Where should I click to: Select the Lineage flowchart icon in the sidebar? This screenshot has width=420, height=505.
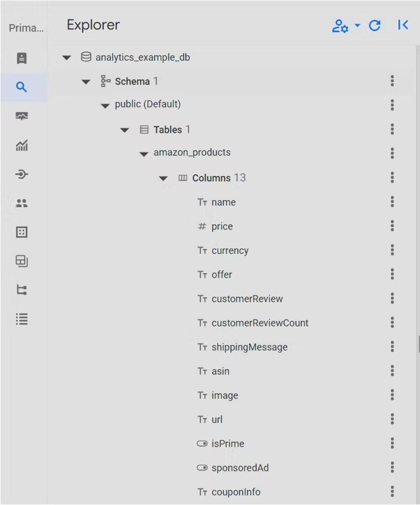(21, 290)
